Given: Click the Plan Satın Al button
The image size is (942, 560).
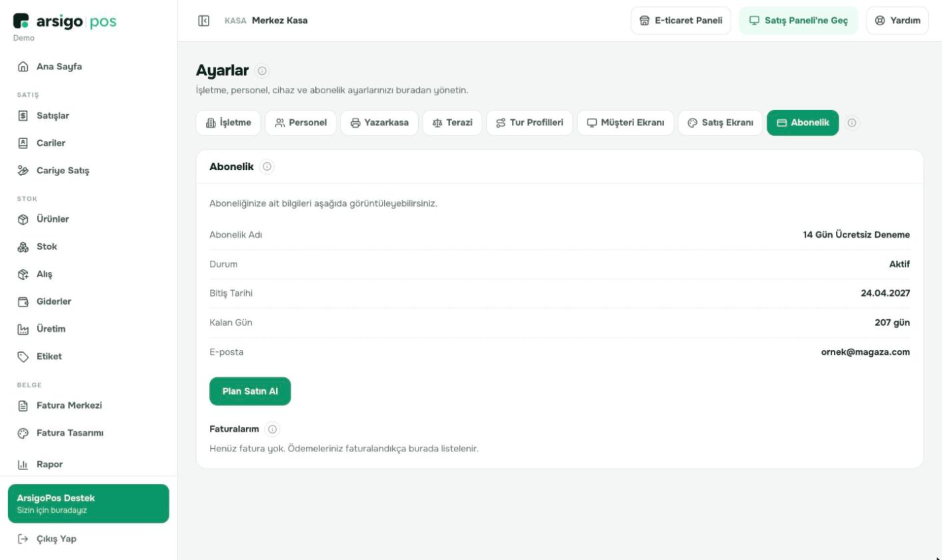Looking at the screenshot, I should 250,391.
